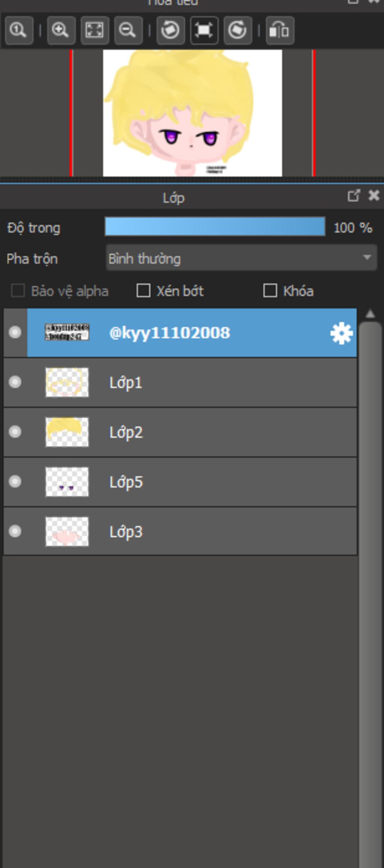Image resolution: width=384 pixels, height=868 pixels.
Task: Enable the Xén bớt clipping checkbox
Action: [x=143, y=291]
